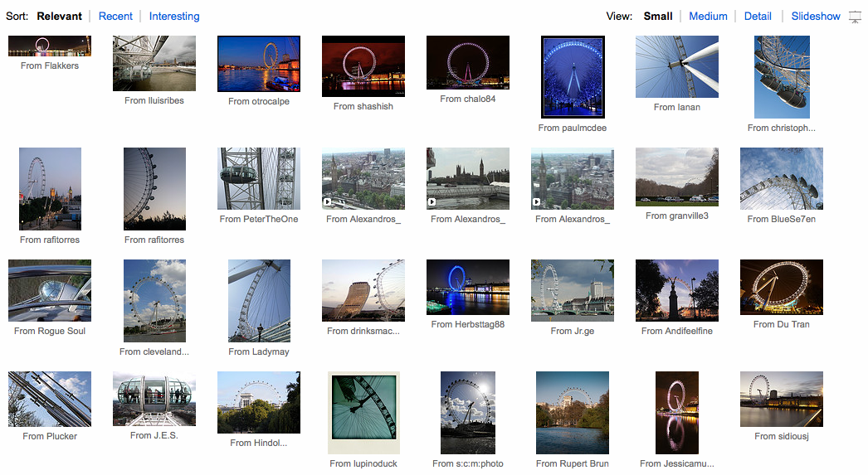The height and width of the screenshot is (475, 868).
Task: Open the Slideshow link
Action: (816, 17)
